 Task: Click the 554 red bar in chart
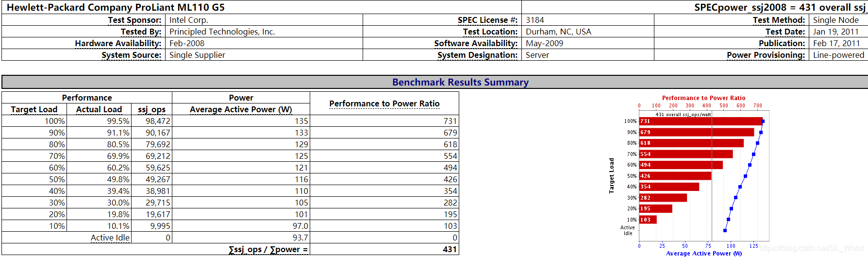pos(686,154)
